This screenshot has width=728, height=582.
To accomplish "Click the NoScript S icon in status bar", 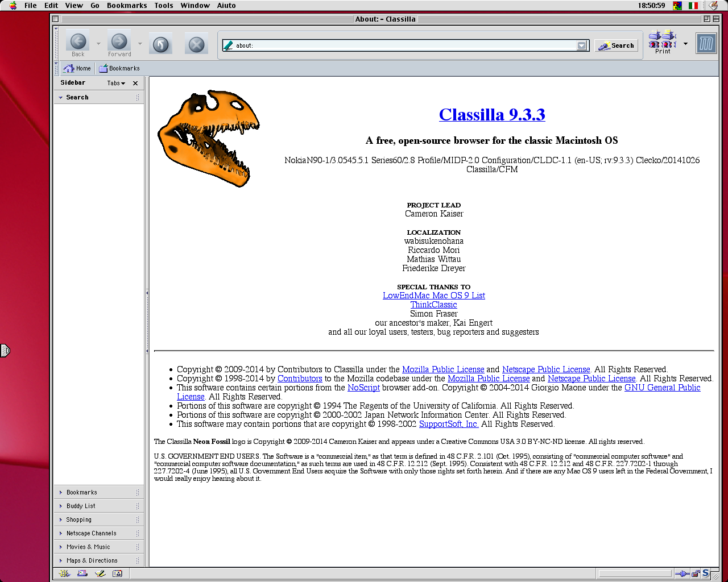I will (706, 573).
